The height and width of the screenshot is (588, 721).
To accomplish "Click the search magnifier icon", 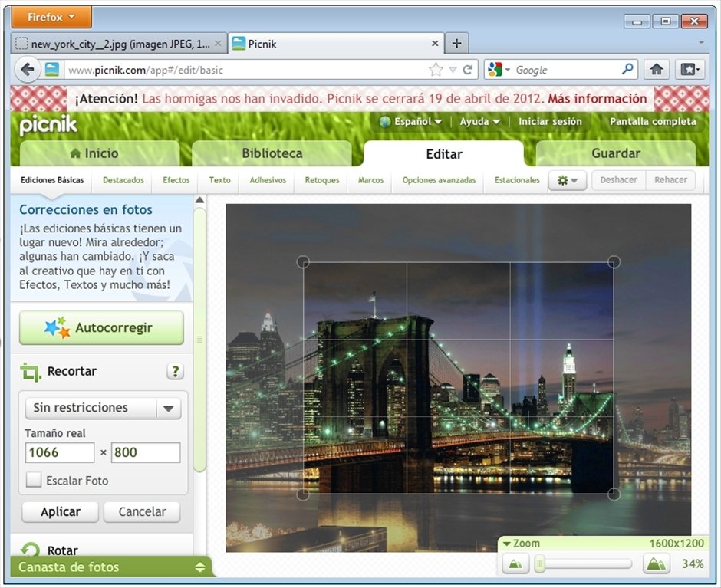I will pyautogui.click(x=627, y=70).
